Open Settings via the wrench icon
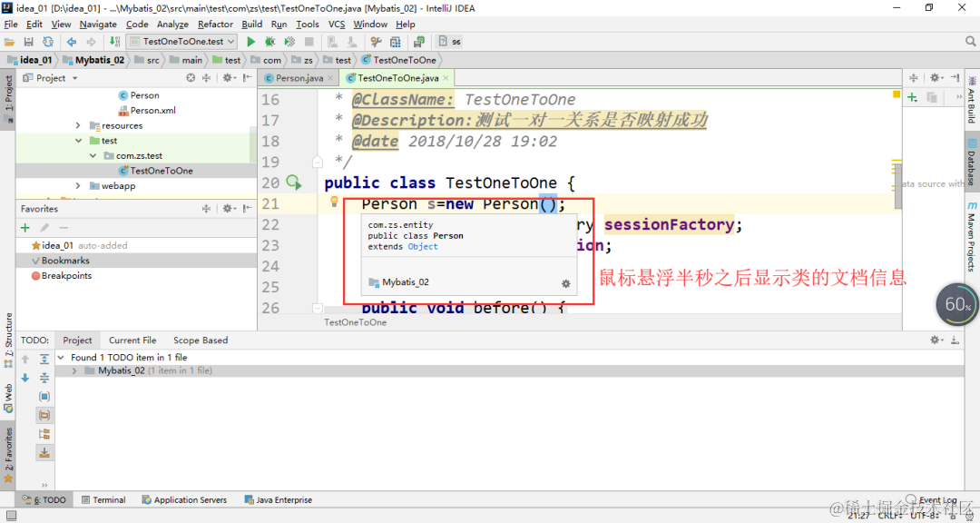 (376, 42)
